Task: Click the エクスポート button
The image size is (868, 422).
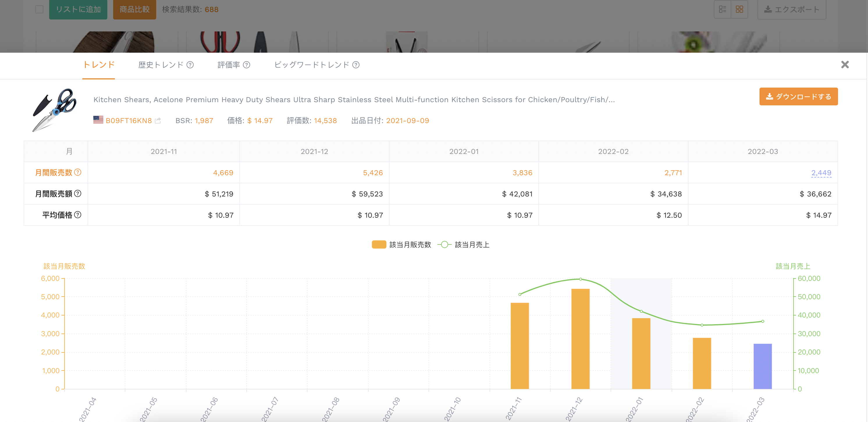Action: point(791,9)
